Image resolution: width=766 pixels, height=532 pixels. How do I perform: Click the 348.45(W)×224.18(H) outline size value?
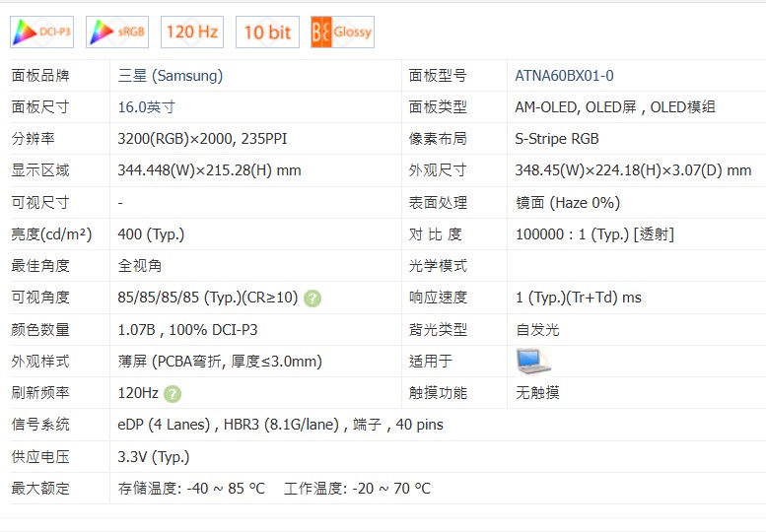coord(633,170)
